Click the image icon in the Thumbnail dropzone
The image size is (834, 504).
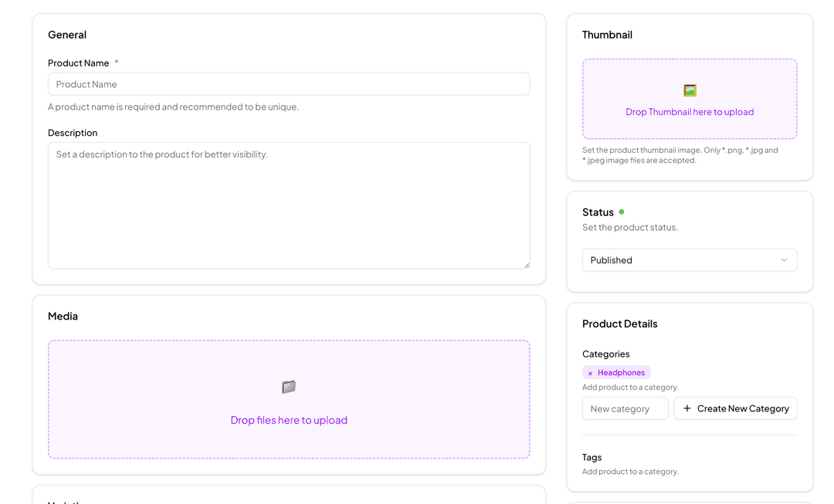689,90
